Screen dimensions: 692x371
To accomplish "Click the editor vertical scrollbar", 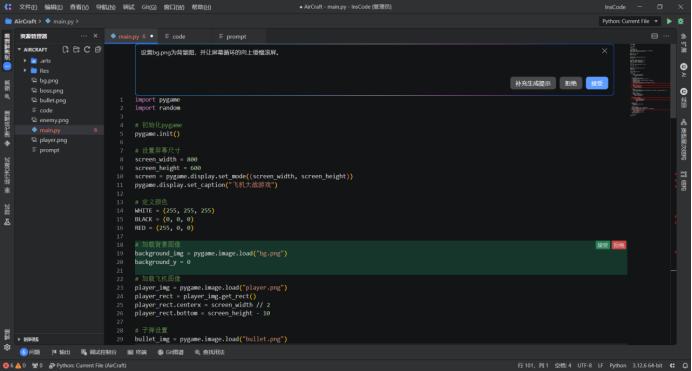I will coord(673,81).
